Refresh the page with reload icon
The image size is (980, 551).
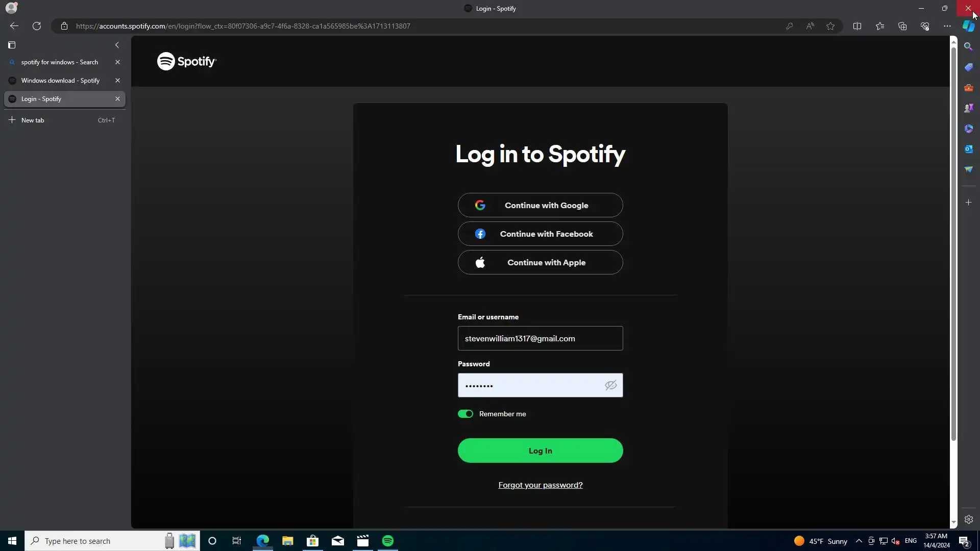coord(37,26)
